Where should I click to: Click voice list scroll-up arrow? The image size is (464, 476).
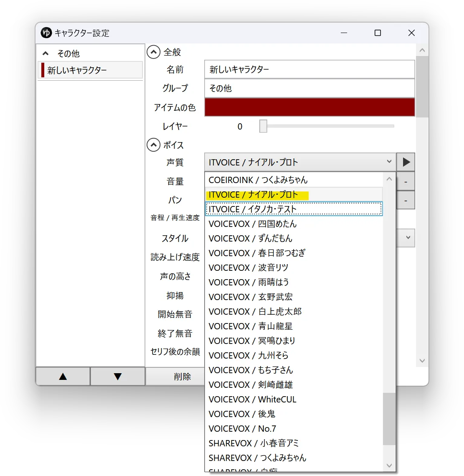click(389, 179)
